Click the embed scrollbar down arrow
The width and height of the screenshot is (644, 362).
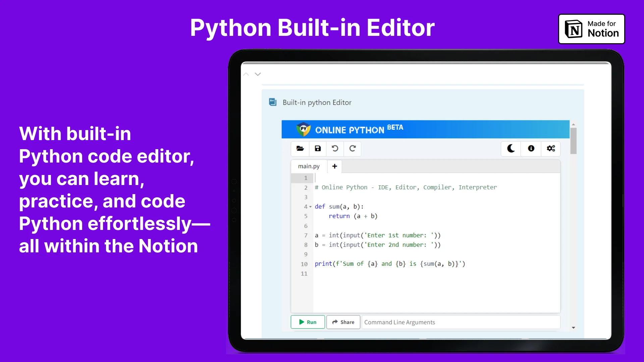(x=574, y=328)
